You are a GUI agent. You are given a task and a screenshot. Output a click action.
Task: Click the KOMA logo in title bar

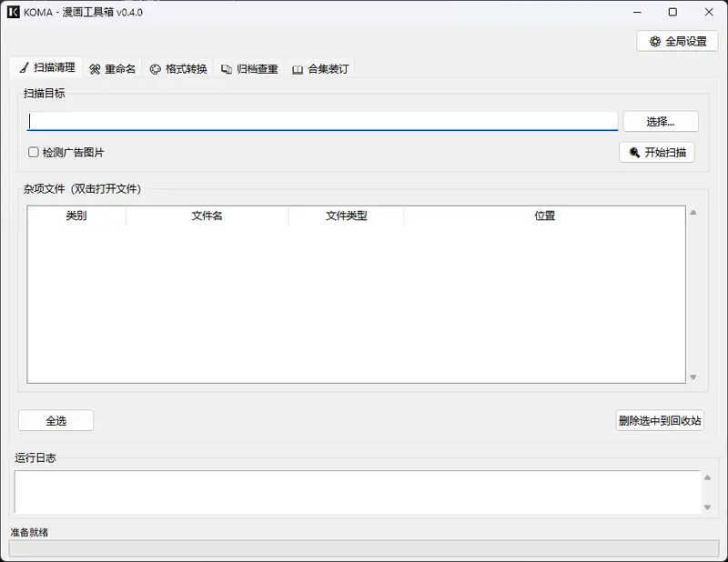click(13, 12)
